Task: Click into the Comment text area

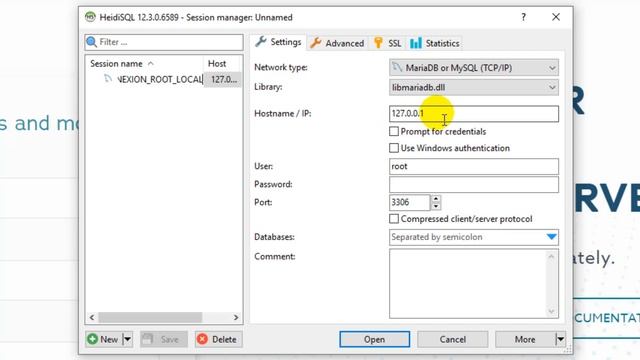Action: coord(467,284)
